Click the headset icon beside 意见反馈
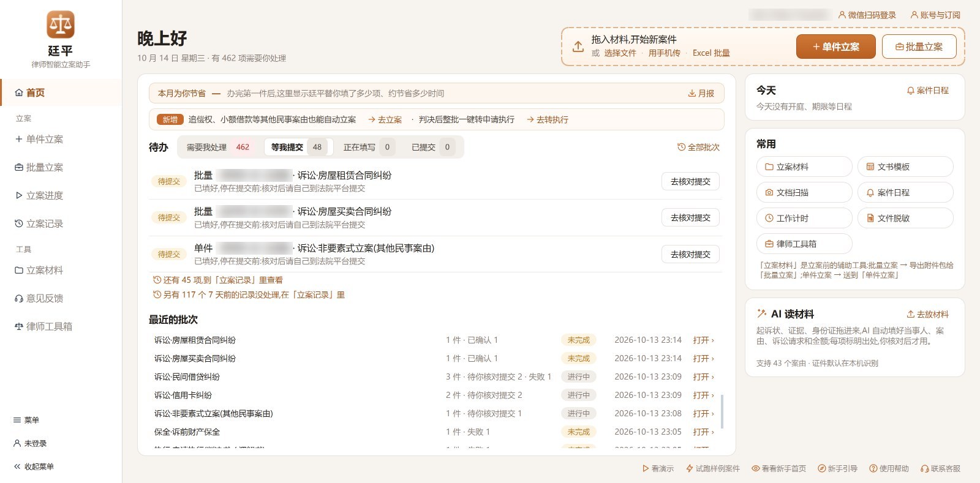980x483 pixels. point(19,298)
